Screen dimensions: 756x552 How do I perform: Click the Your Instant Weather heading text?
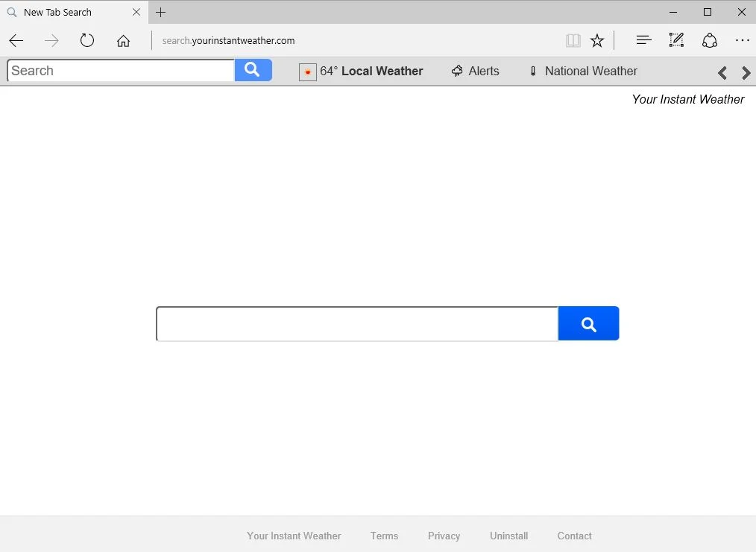coord(688,99)
